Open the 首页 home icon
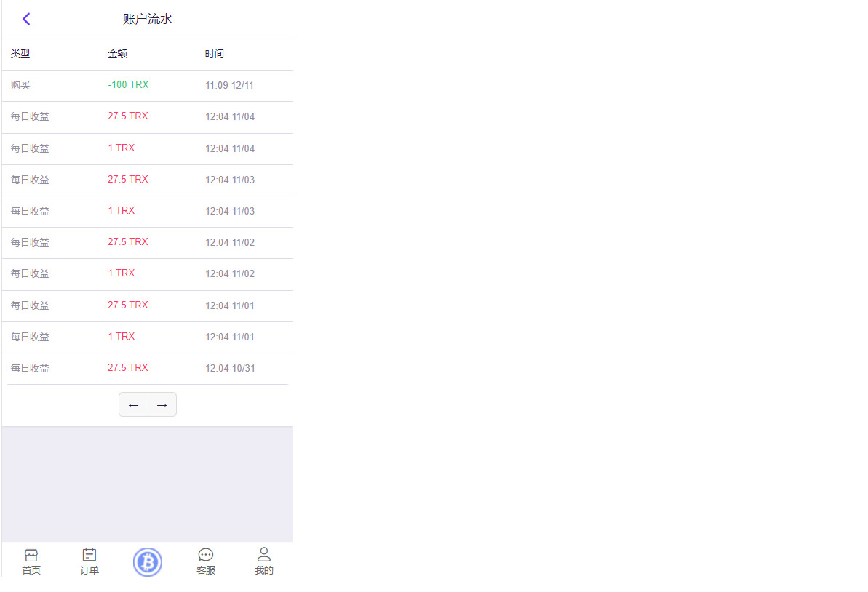Viewport: 868px width, 592px height. [x=31, y=561]
